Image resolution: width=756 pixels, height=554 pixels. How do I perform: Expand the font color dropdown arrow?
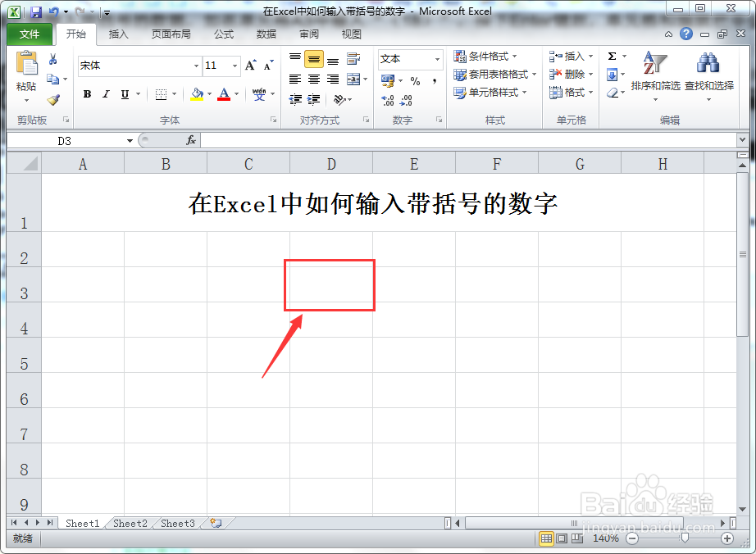(x=237, y=94)
